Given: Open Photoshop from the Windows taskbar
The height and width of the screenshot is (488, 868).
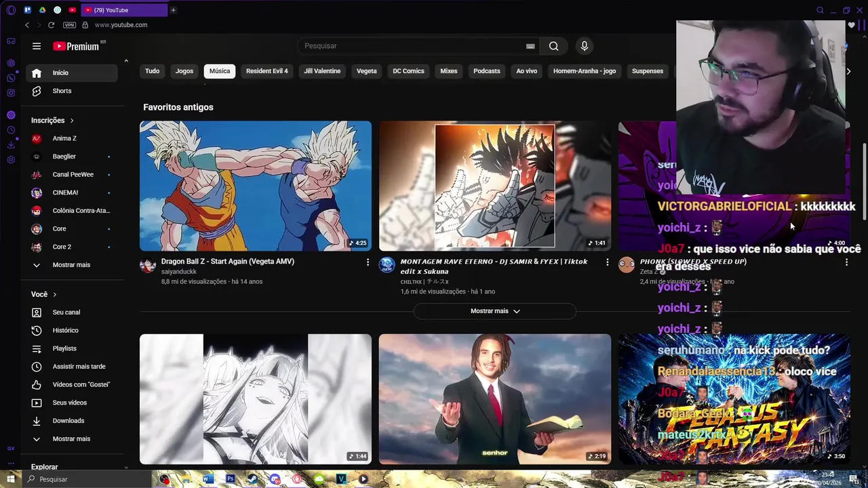Looking at the screenshot, I should click(231, 479).
